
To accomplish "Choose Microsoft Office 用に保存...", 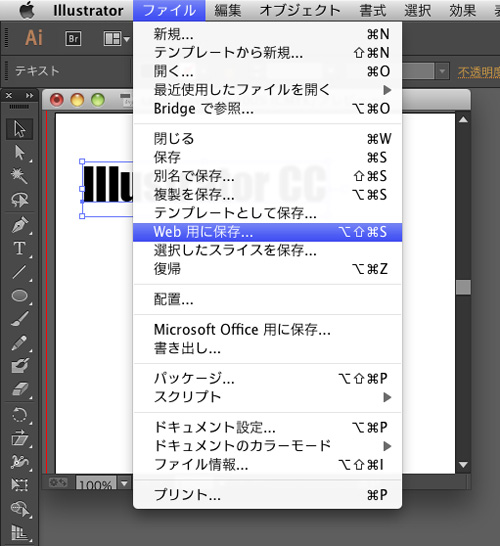I will pos(267,329).
